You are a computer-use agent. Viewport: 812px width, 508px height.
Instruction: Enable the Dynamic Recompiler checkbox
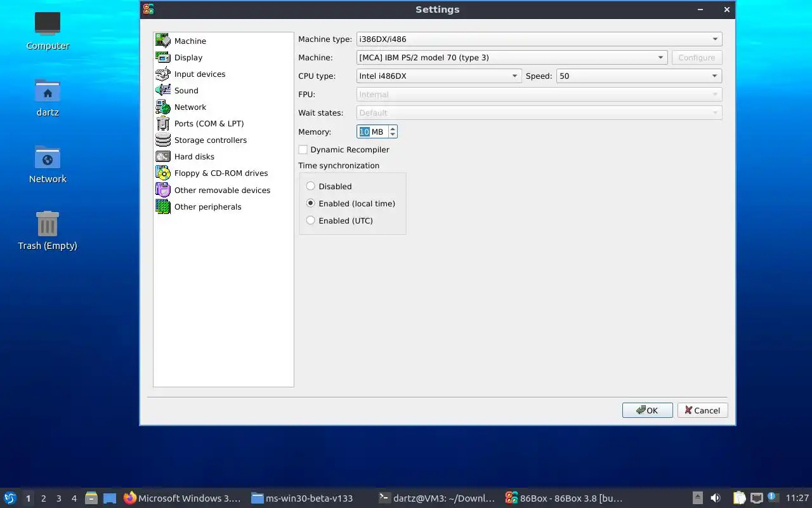pos(303,150)
